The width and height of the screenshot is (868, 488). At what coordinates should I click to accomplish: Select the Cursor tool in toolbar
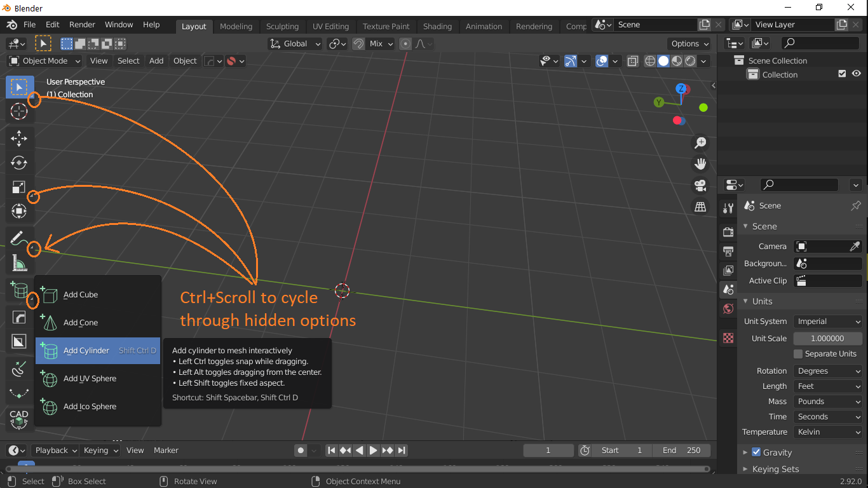[19, 111]
